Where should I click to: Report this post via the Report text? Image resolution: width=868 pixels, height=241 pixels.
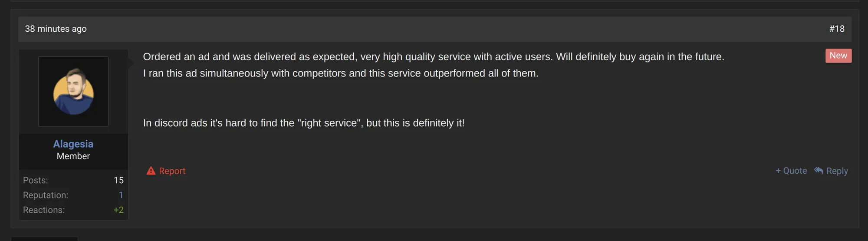tap(172, 171)
